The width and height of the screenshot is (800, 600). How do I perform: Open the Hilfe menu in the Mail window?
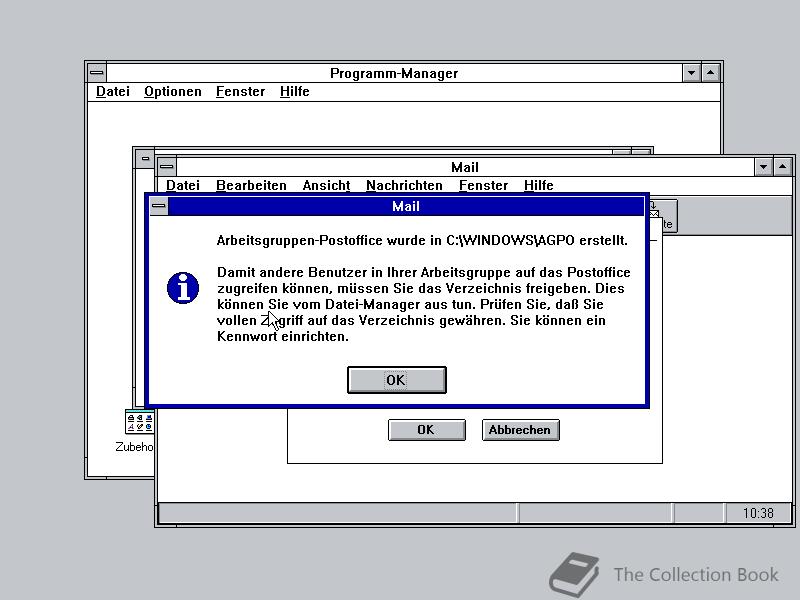pos(538,185)
